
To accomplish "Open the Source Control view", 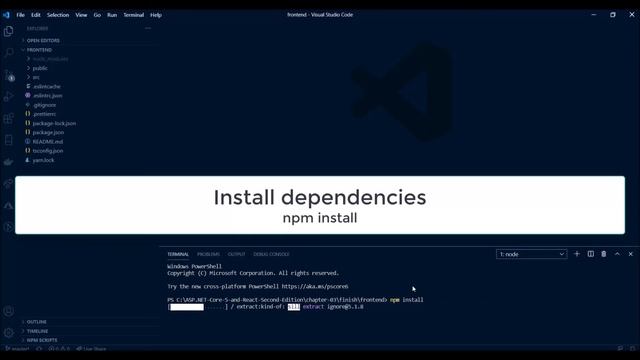I will pyautogui.click(x=9, y=76).
